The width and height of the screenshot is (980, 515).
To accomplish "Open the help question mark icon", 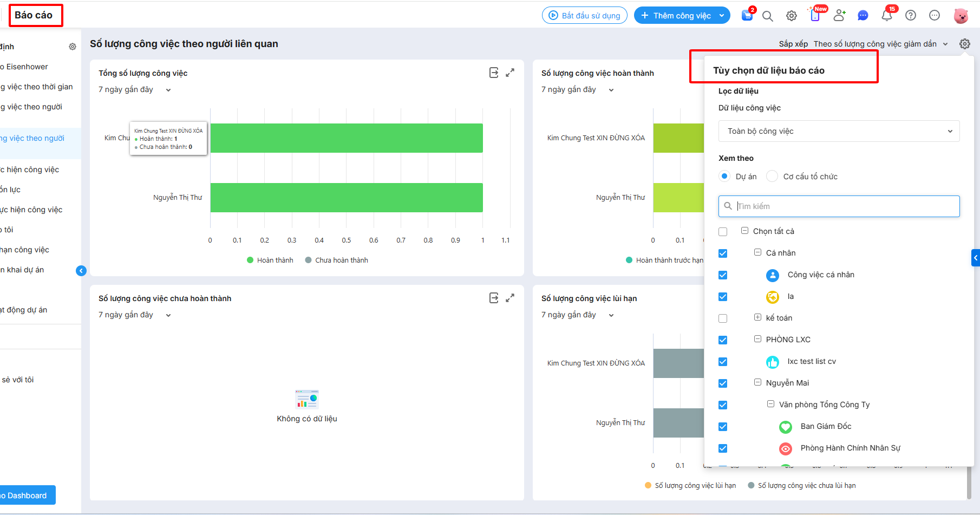I will [911, 16].
